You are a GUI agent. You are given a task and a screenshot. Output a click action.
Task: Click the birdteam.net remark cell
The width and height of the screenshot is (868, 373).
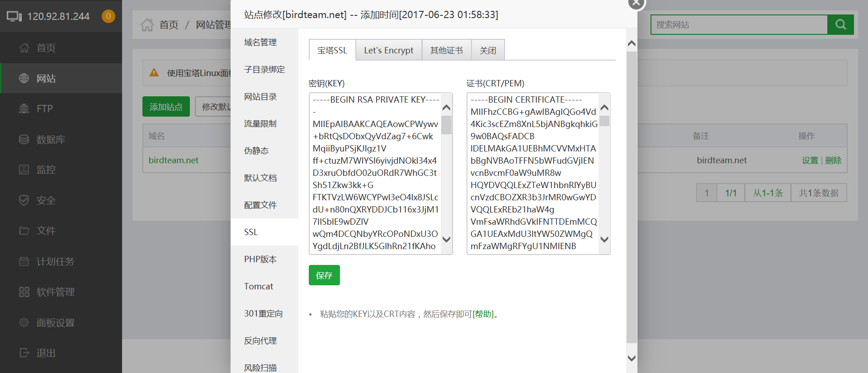point(722,160)
